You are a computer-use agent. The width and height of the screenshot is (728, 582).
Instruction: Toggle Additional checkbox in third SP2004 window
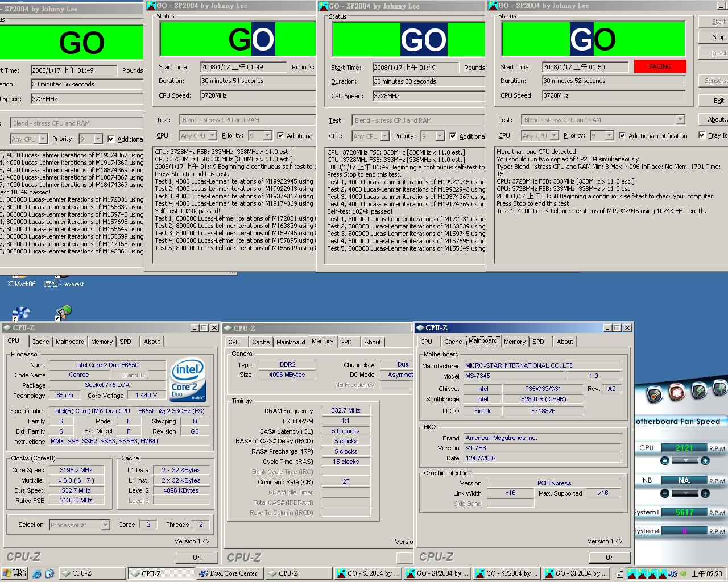[x=453, y=136]
